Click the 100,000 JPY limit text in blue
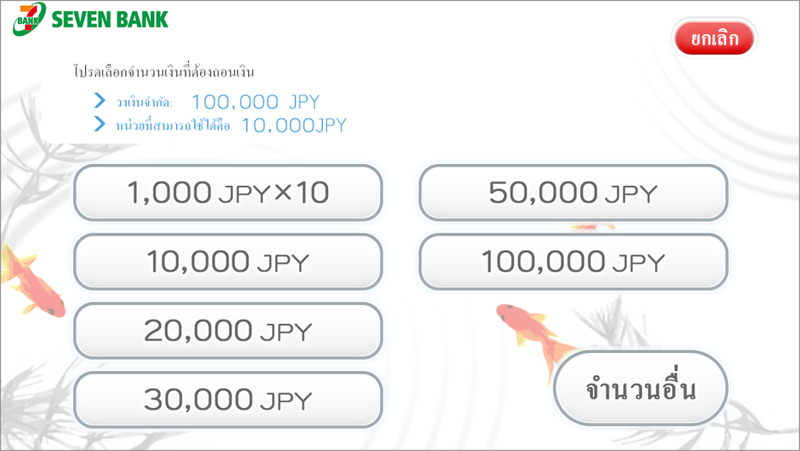800x451 pixels. click(256, 102)
